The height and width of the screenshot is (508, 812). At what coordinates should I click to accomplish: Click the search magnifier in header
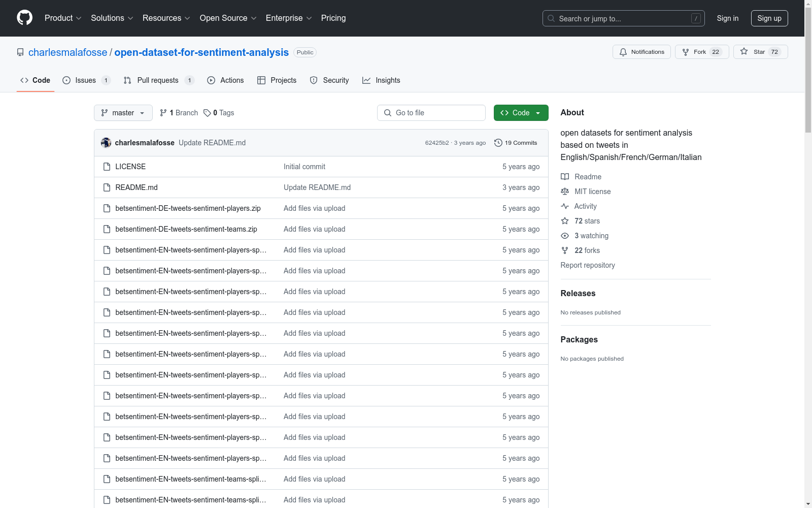(x=551, y=18)
